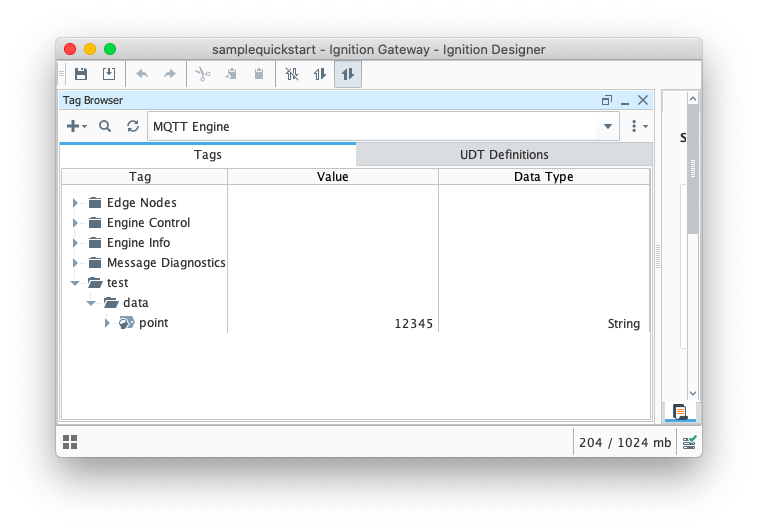Click the Paste clipboard icon
Viewport: 758px width, 531px height.
tap(259, 74)
